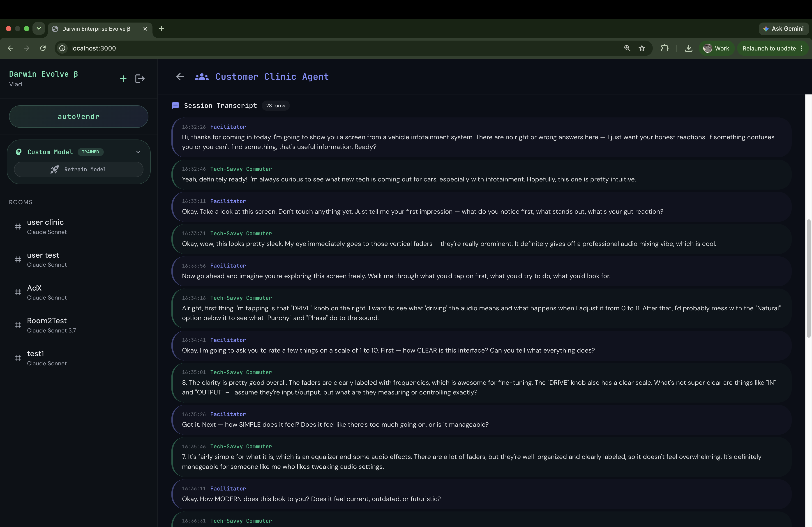Click the Darwin Evolve β title
The image size is (812, 527).
pos(43,74)
